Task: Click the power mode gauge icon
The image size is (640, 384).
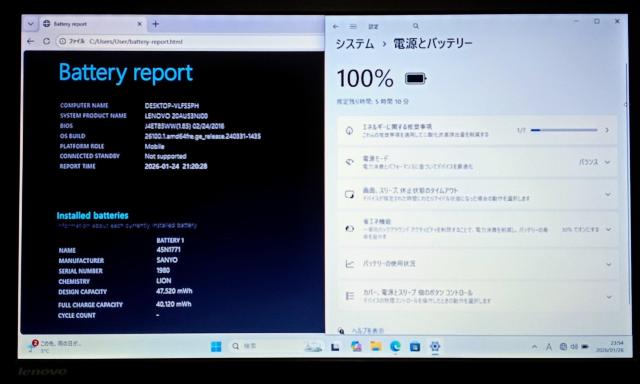Action: [349, 162]
